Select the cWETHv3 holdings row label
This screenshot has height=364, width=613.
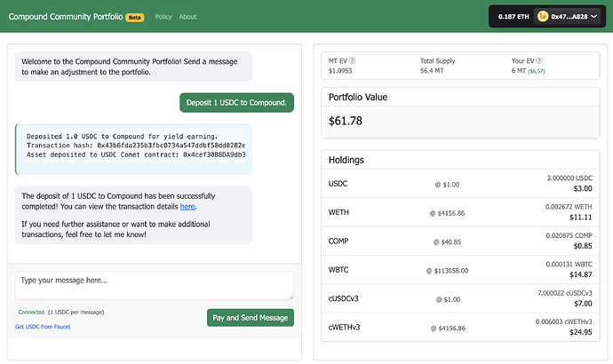tap(344, 328)
